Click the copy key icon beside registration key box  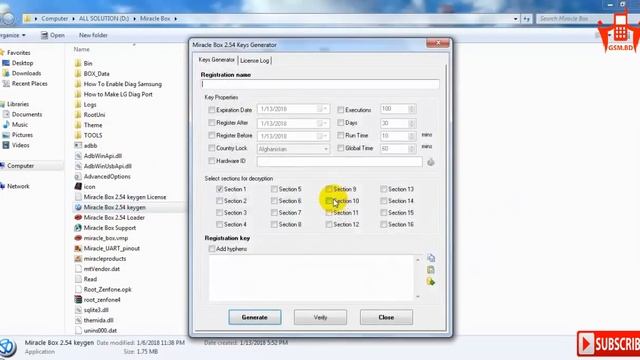(x=431, y=258)
